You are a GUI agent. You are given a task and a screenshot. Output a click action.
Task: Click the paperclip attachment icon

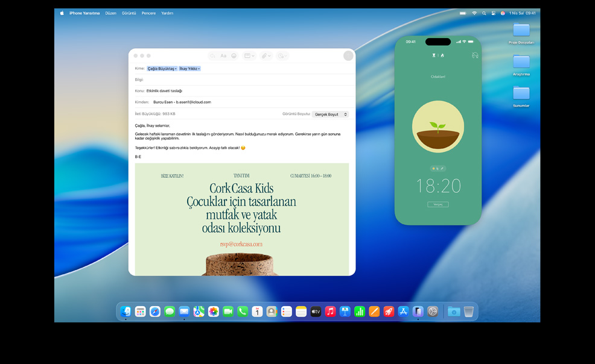coord(265,56)
